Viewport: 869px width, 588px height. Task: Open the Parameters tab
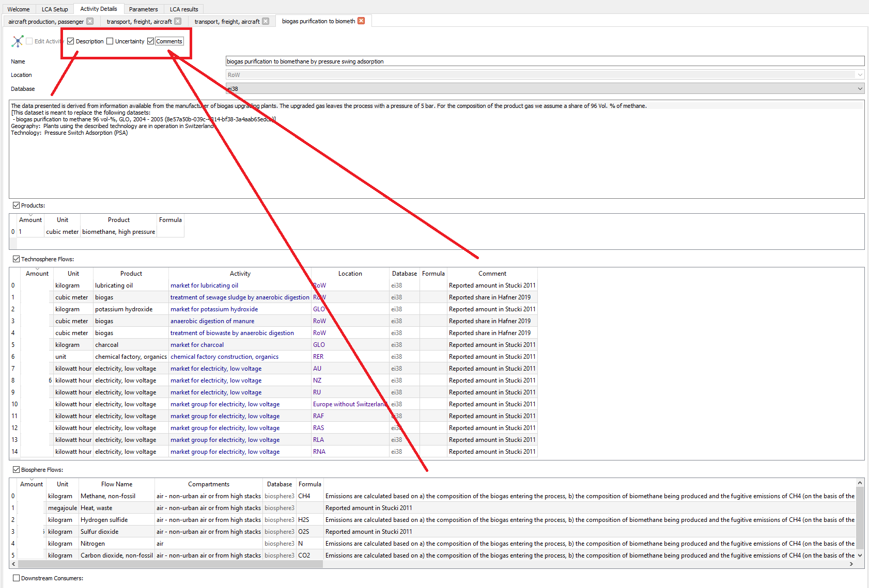tap(143, 8)
